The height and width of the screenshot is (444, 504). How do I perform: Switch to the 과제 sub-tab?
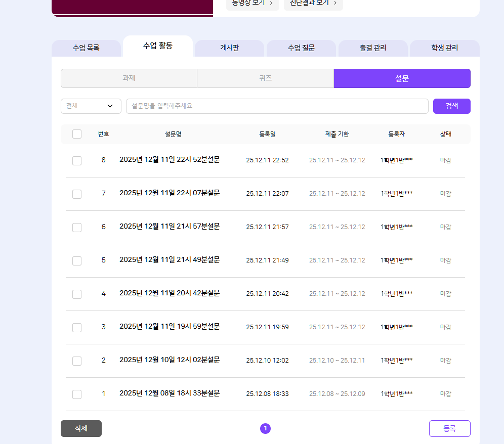[x=129, y=78]
